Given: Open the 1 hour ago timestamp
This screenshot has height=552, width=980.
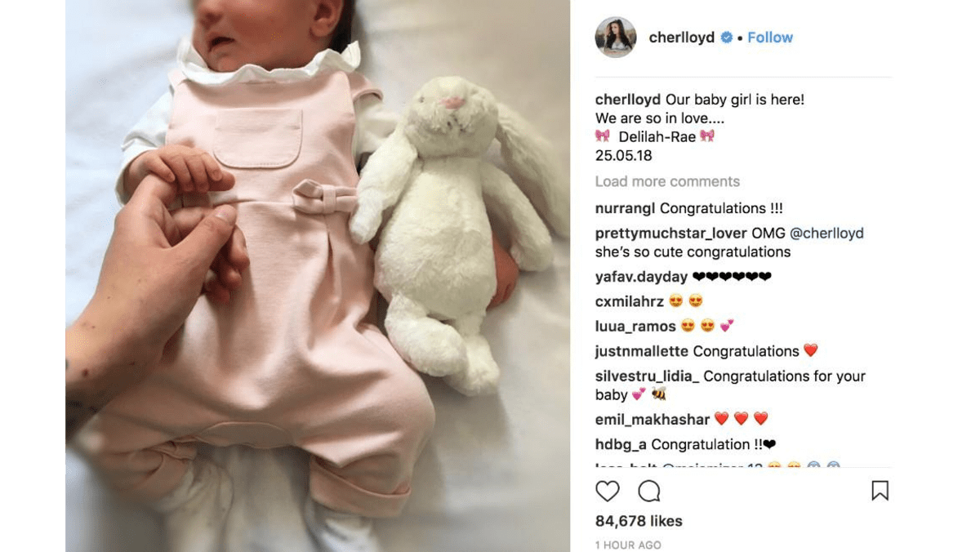Looking at the screenshot, I should tap(628, 545).
